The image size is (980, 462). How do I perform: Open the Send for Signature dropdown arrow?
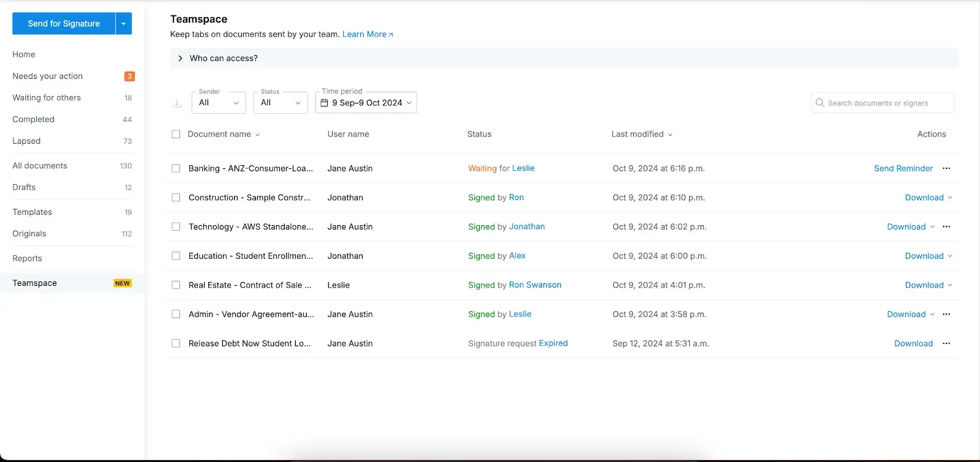(124, 23)
